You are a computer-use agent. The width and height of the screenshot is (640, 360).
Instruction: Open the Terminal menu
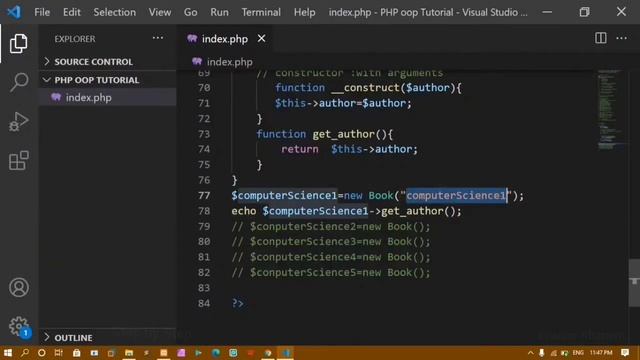point(261,12)
